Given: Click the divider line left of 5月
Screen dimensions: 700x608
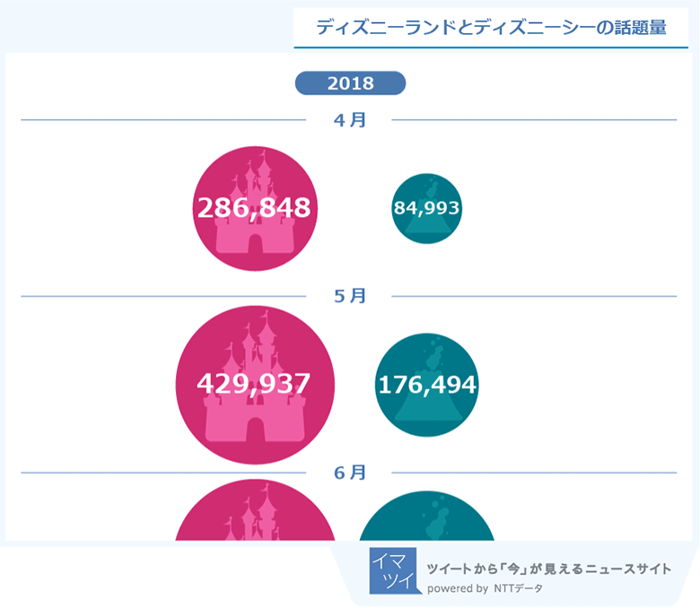Looking at the screenshot, I should 162,296.
